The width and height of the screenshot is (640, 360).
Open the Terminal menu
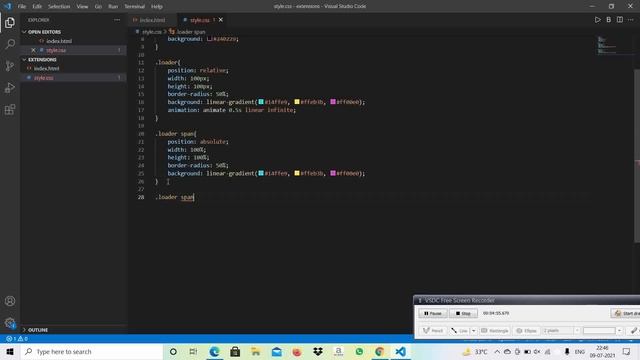click(135, 6)
